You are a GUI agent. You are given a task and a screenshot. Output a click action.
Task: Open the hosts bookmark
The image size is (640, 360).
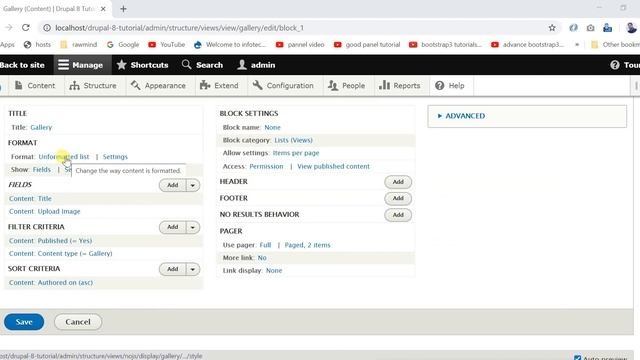tap(37, 44)
